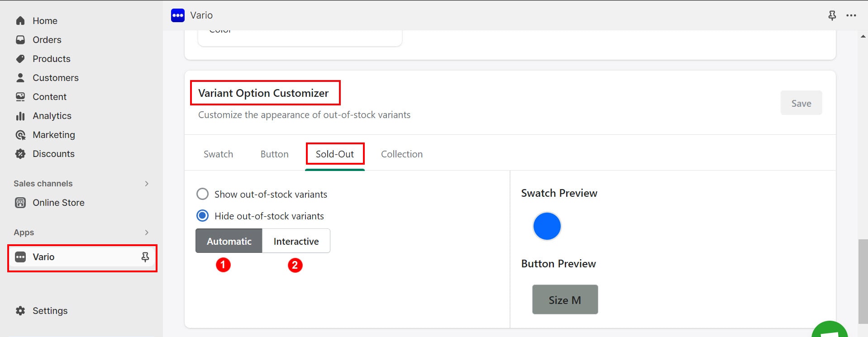868x337 pixels.
Task: Switch to the Swatch tab
Action: click(218, 154)
